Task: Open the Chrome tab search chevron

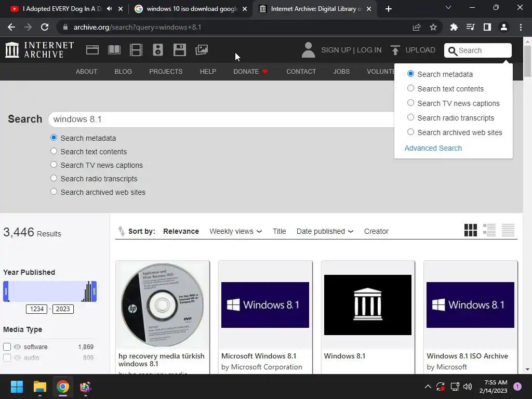Action: 448,7
